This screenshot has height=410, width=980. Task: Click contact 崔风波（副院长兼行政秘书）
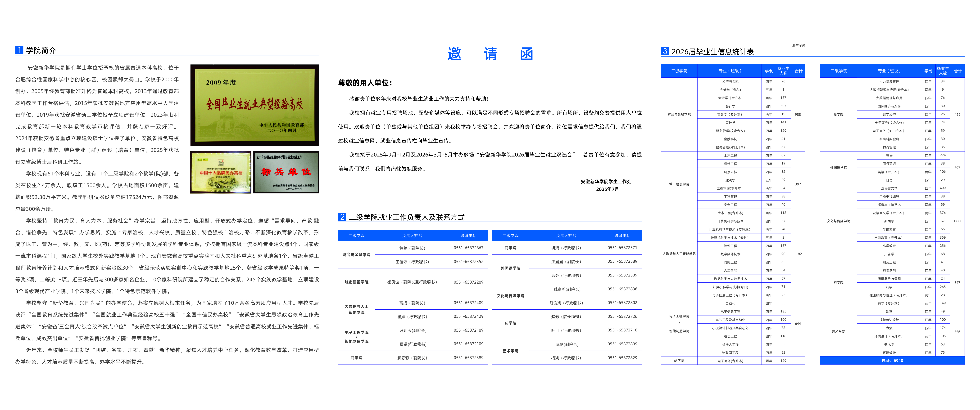point(412,282)
